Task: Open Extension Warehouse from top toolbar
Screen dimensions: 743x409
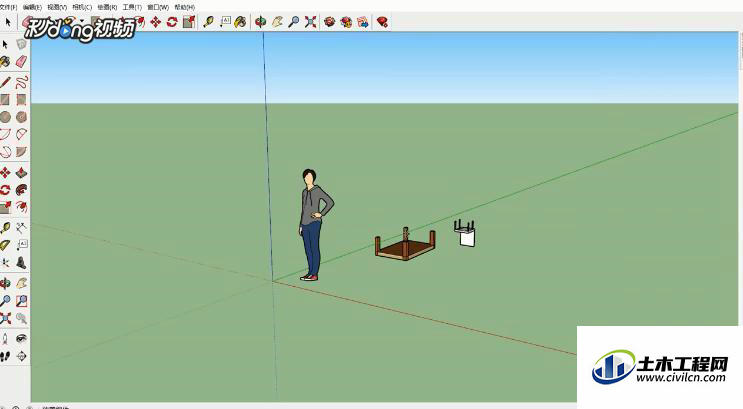Action: point(346,22)
